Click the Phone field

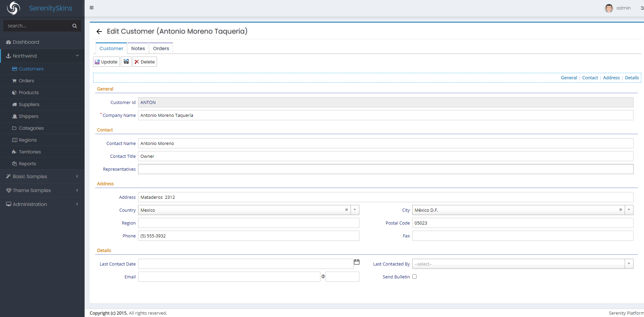pos(248,236)
